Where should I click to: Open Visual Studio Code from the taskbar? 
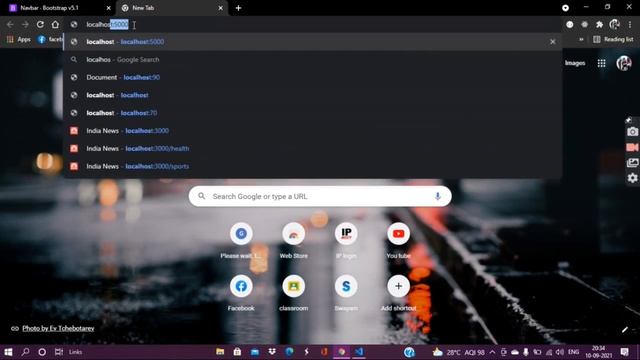359,352
